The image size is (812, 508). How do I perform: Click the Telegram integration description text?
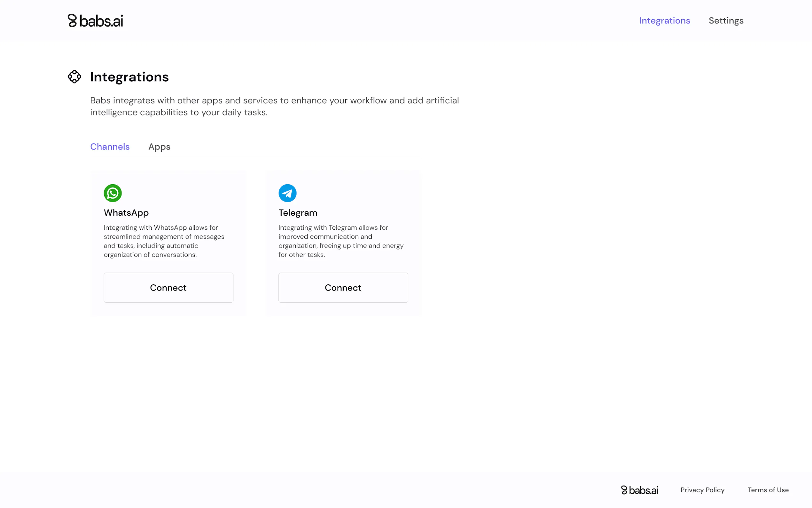click(341, 241)
